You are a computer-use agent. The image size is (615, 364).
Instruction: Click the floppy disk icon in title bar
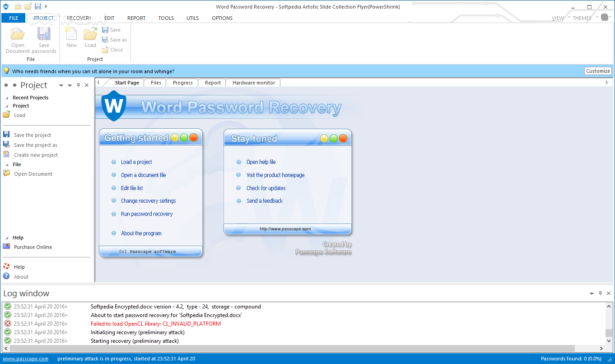point(38,6)
